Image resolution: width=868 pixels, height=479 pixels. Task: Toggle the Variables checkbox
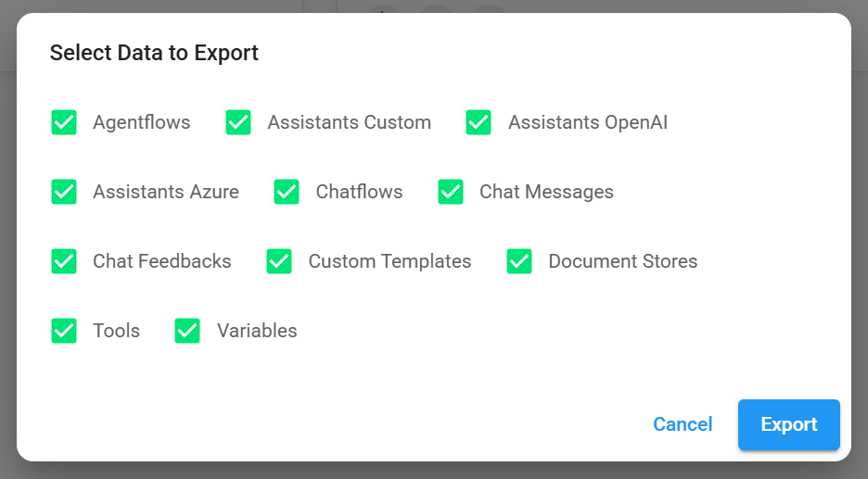[187, 331]
